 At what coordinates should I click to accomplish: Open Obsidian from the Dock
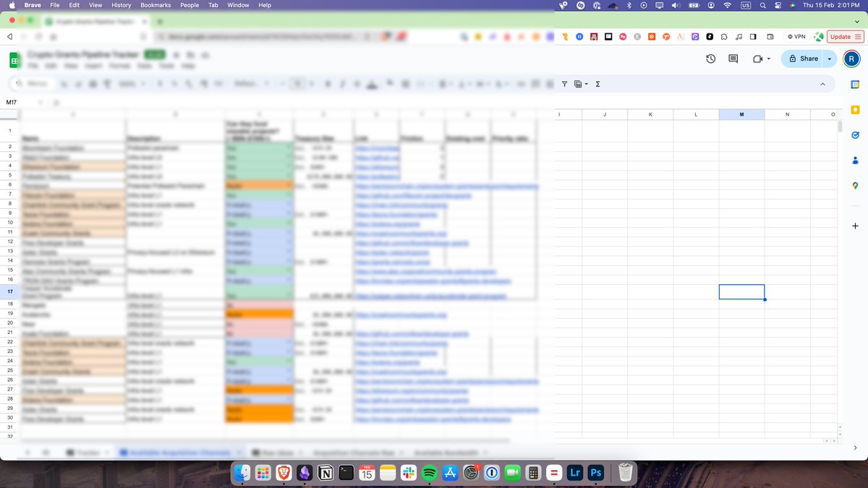pos(305,474)
